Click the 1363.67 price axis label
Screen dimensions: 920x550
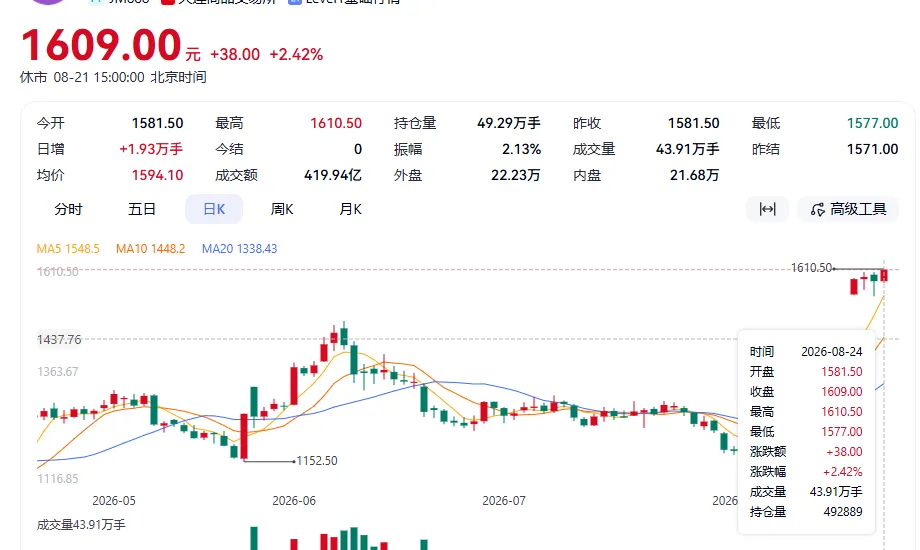pyautogui.click(x=58, y=372)
